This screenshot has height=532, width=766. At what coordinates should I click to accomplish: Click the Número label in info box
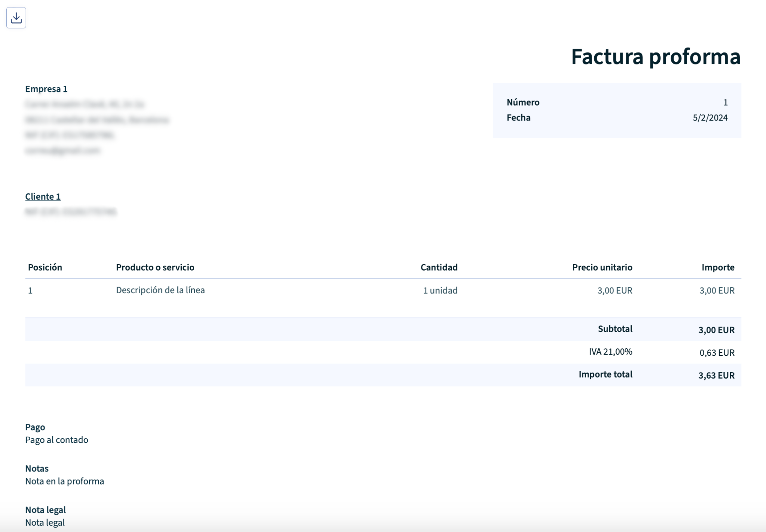pos(523,102)
